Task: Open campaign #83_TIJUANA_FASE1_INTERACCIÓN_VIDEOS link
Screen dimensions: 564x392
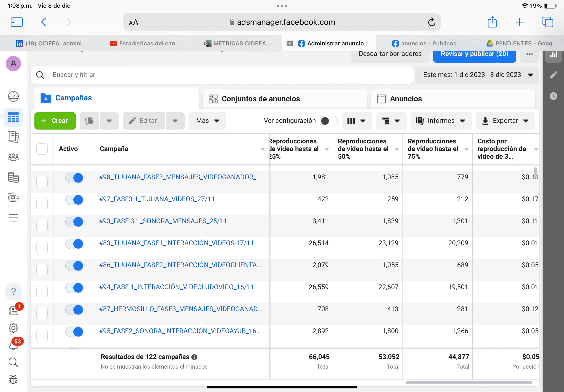Action: 176,243
